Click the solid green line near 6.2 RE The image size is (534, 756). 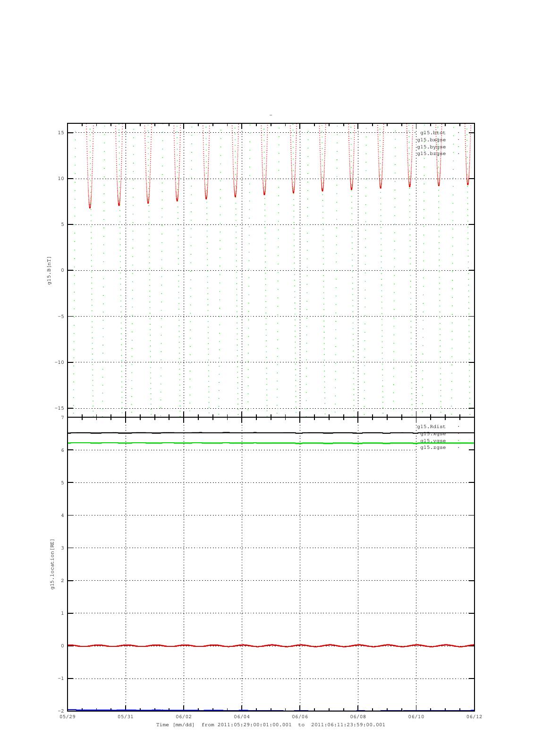(x=271, y=443)
